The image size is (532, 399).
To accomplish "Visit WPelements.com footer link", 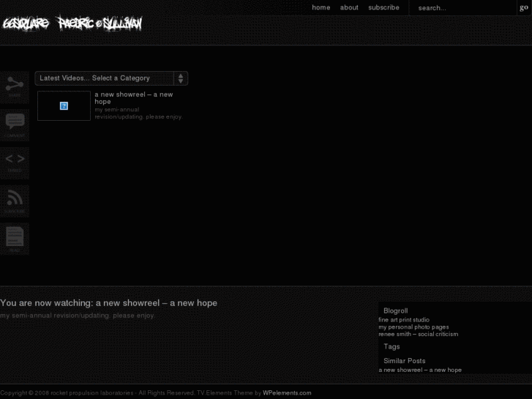I will click(287, 393).
